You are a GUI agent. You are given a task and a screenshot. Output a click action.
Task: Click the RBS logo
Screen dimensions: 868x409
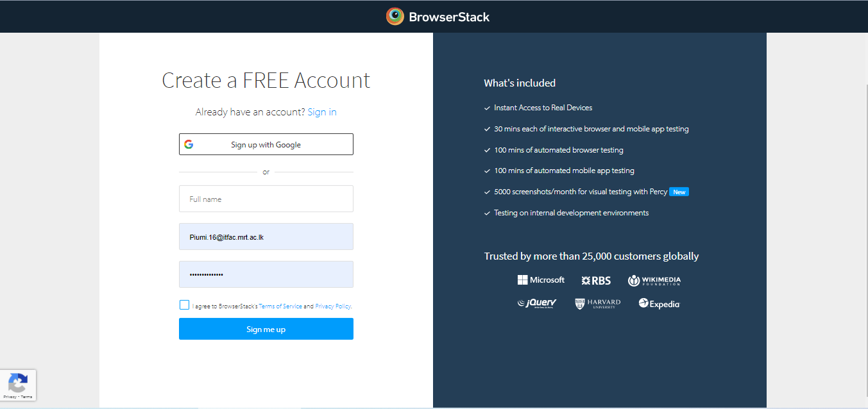(596, 281)
